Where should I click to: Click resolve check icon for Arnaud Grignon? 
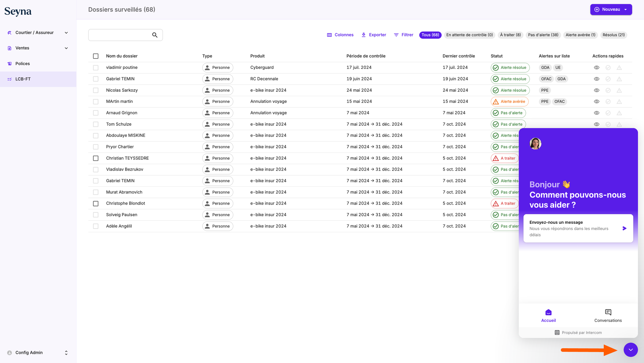point(608,113)
